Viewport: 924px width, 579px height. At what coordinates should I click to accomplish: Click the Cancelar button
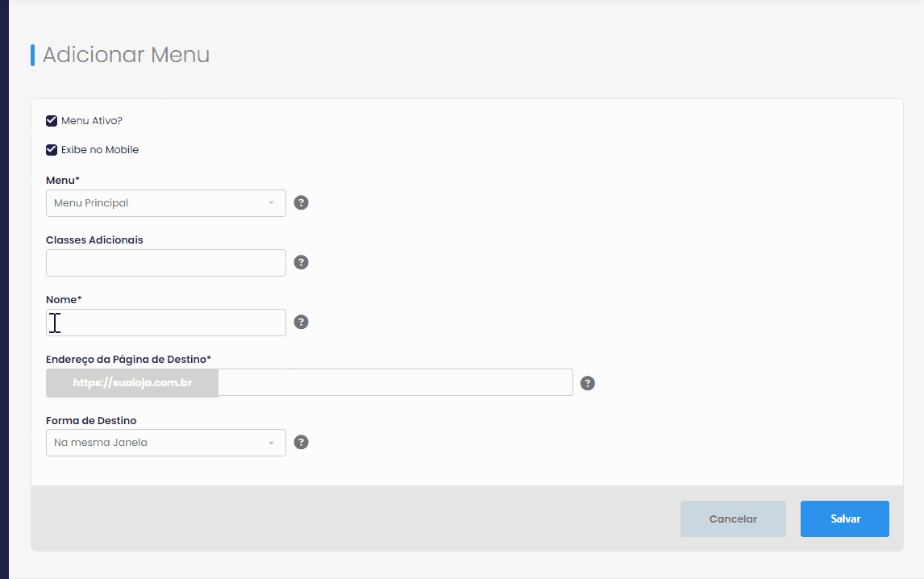(733, 519)
